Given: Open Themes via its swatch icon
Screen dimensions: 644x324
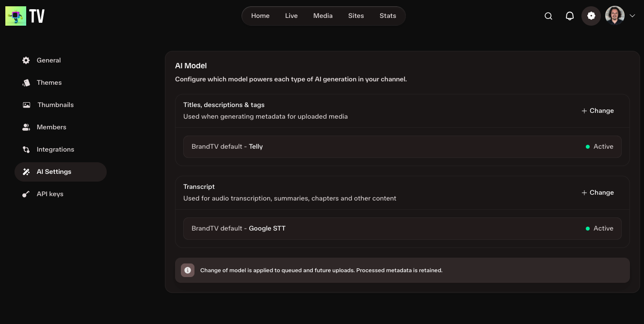Looking at the screenshot, I should [x=26, y=83].
